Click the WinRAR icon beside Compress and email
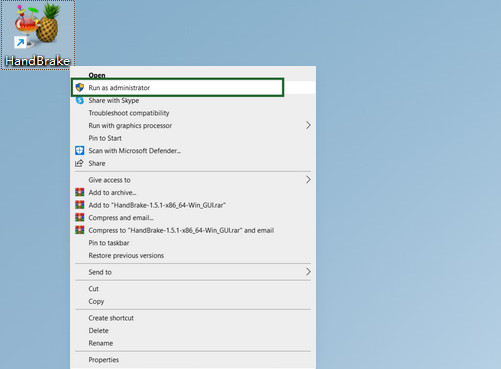 point(80,218)
